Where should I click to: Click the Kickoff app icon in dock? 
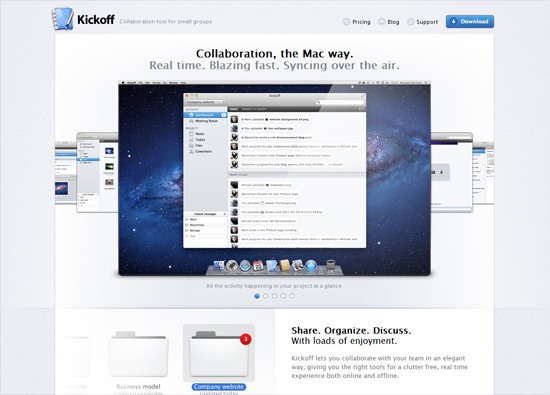[271, 266]
